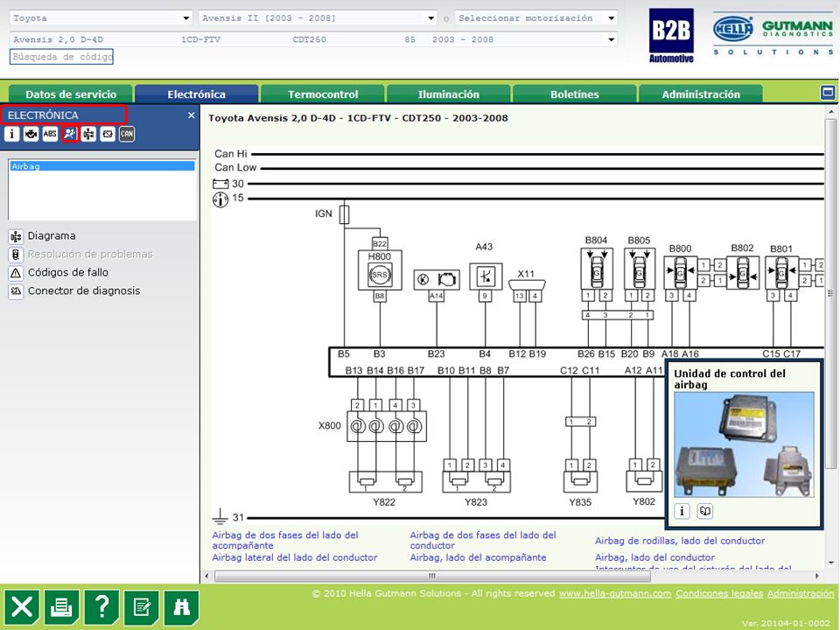The height and width of the screenshot is (630, 840).
Task: Switch to Electrónica tab
Action: pos(197,94)
